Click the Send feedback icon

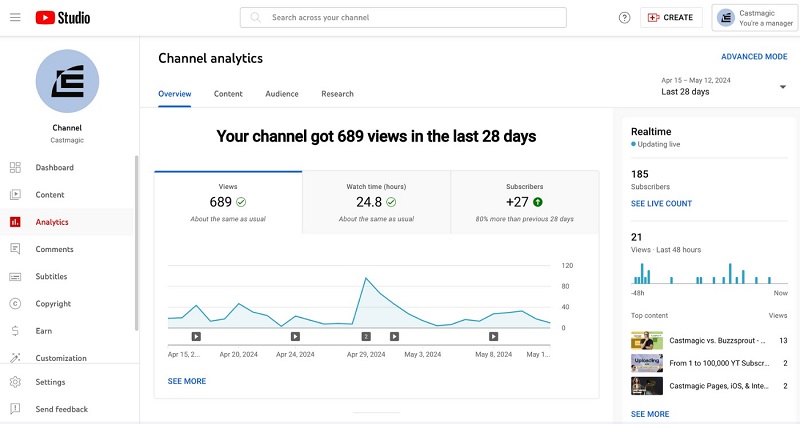point(15,409)
